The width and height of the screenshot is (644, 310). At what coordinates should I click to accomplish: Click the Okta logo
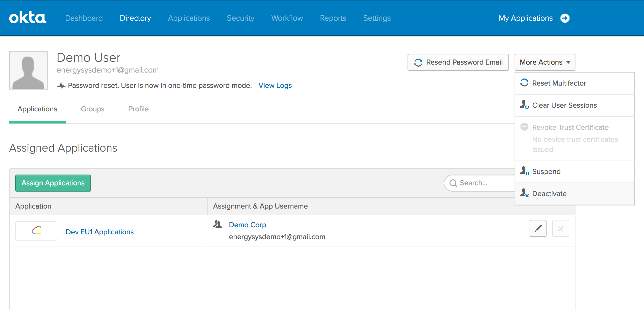27,18
